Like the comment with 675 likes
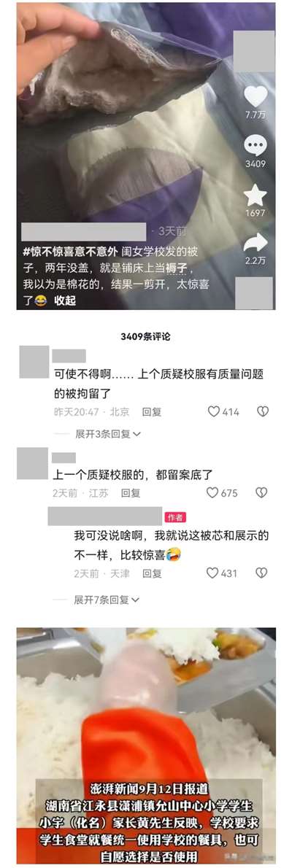292x868 pixels. tap(212, 492)
